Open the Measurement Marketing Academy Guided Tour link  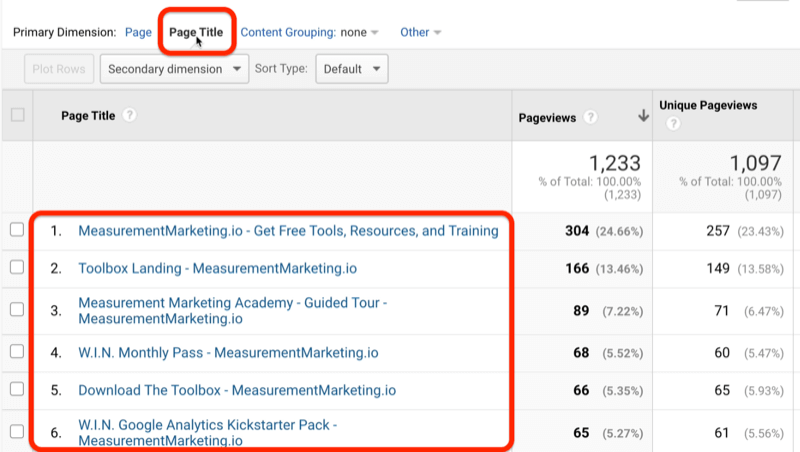coord(233,311)
